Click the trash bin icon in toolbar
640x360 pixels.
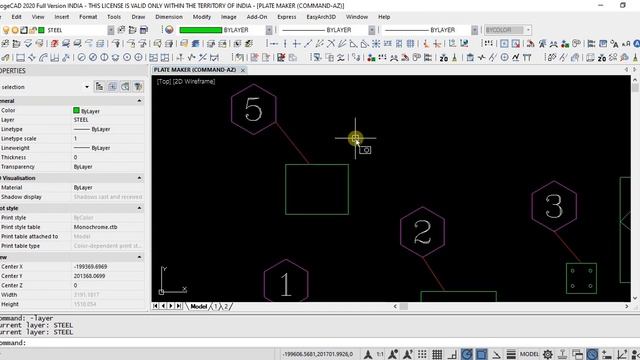coord(470,58)
